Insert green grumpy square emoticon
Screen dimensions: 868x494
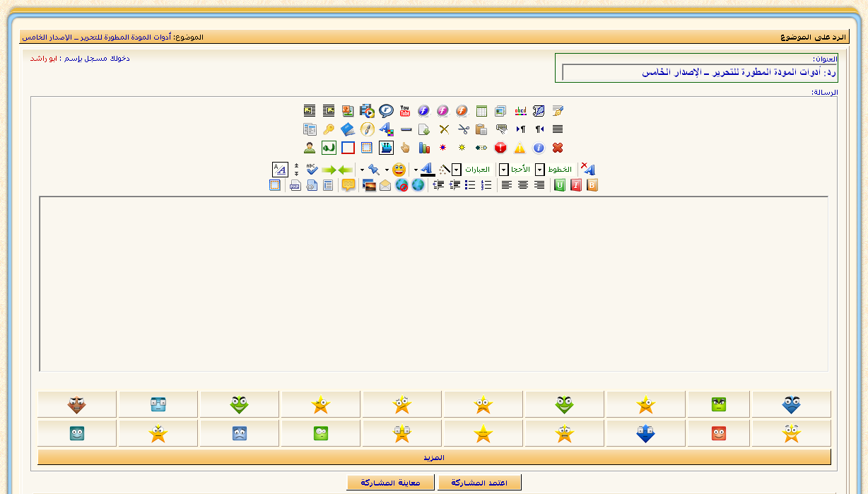719,404
